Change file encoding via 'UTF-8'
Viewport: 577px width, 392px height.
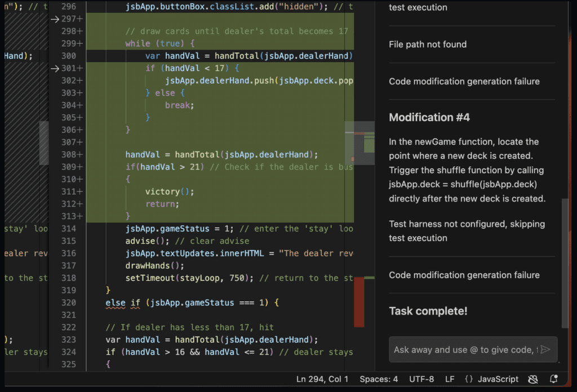pos(421,379)
